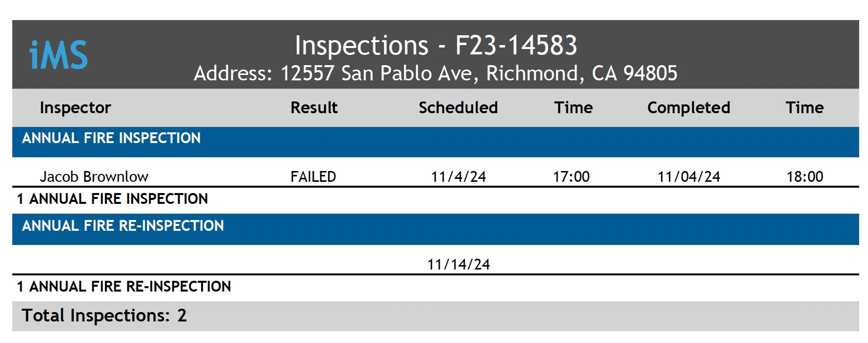
Task: Select the Inspections F23-14583 title
Action: 435,46
